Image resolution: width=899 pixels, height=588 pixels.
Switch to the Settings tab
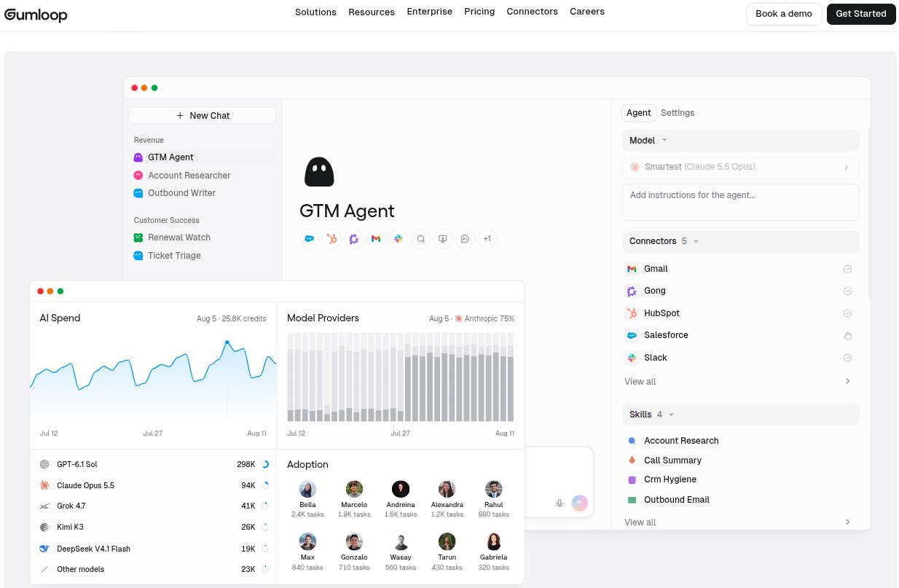pyautogui.click(x=678, y=113)
